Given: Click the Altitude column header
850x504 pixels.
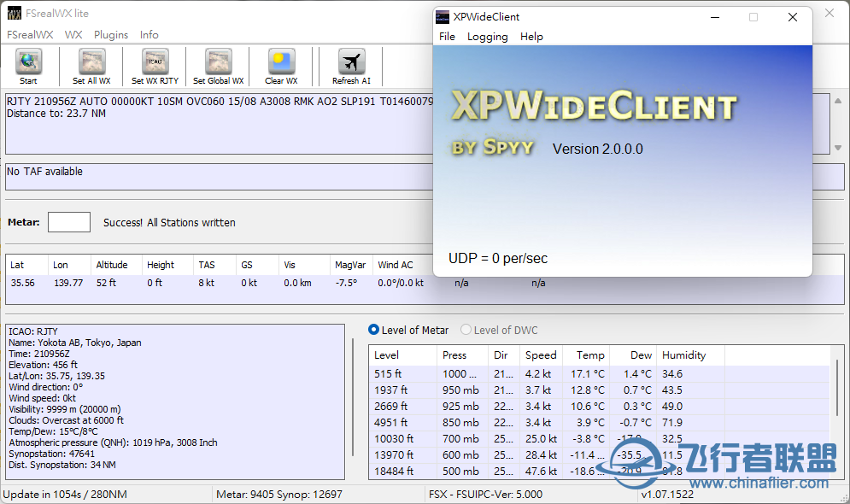Looking at the screenshot, I should [116, 265].
